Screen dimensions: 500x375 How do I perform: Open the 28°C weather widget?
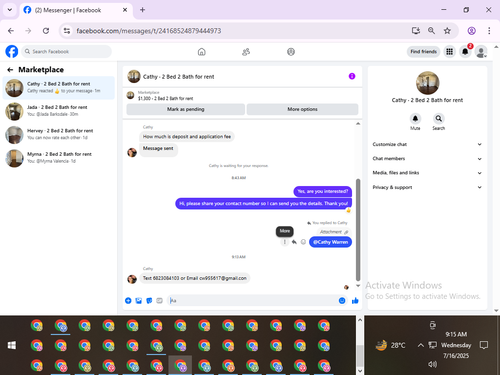pos(390,345)
